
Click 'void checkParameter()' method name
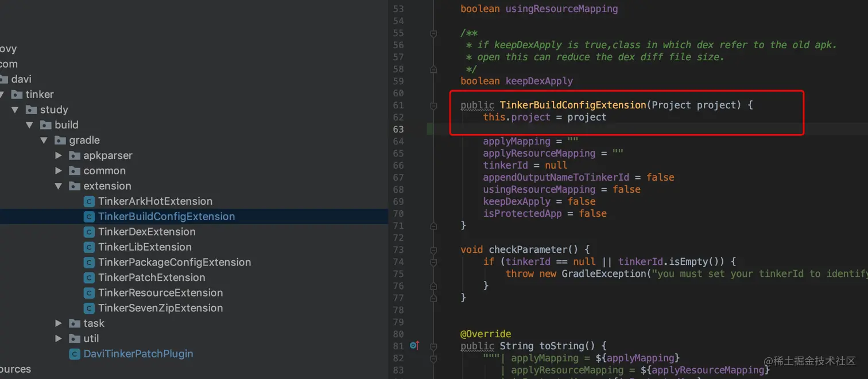[x=528, y=249]
